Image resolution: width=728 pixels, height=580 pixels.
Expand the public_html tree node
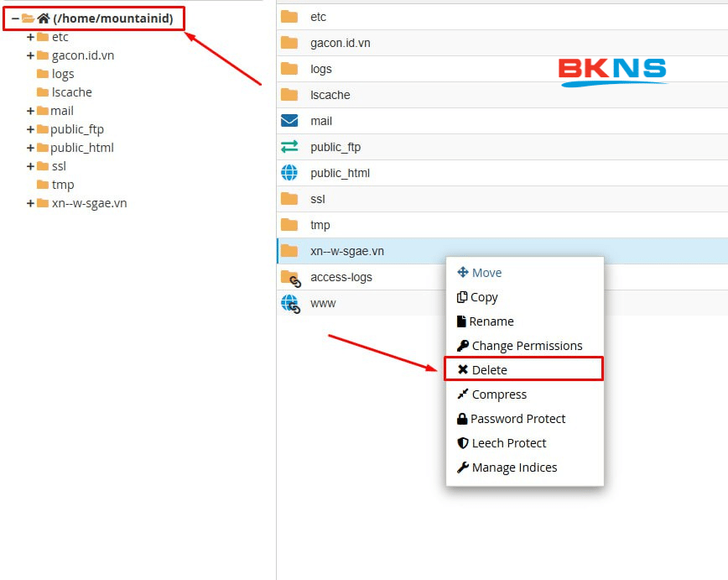click(x=30, y=148)
